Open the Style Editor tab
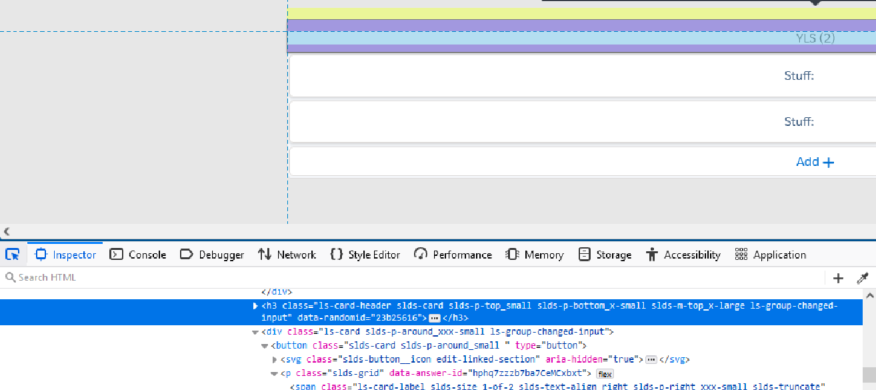876x390 pixels. click(x=365, y=255)
